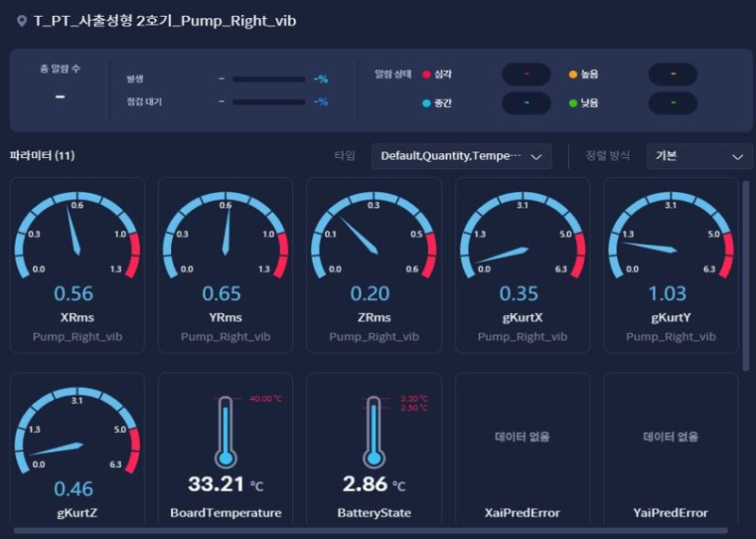Open the gKurtZ gauge card
The image size is (756, 539).
tap(77, 449)
